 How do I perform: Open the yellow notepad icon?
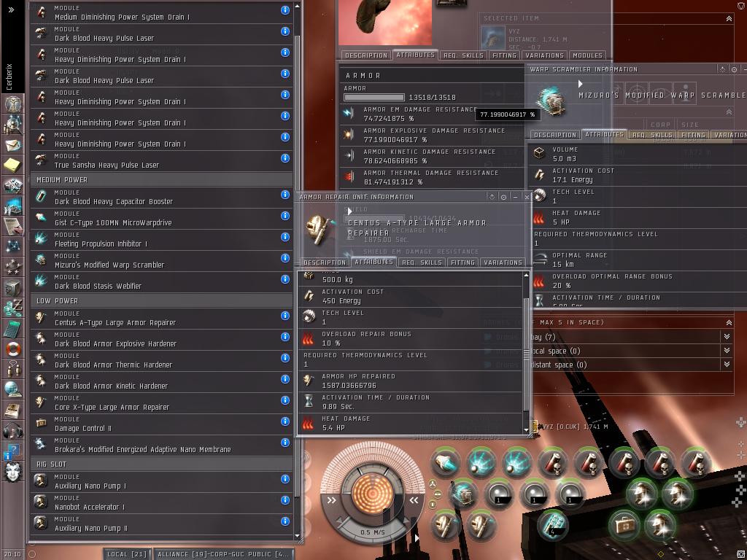(13, 166)
